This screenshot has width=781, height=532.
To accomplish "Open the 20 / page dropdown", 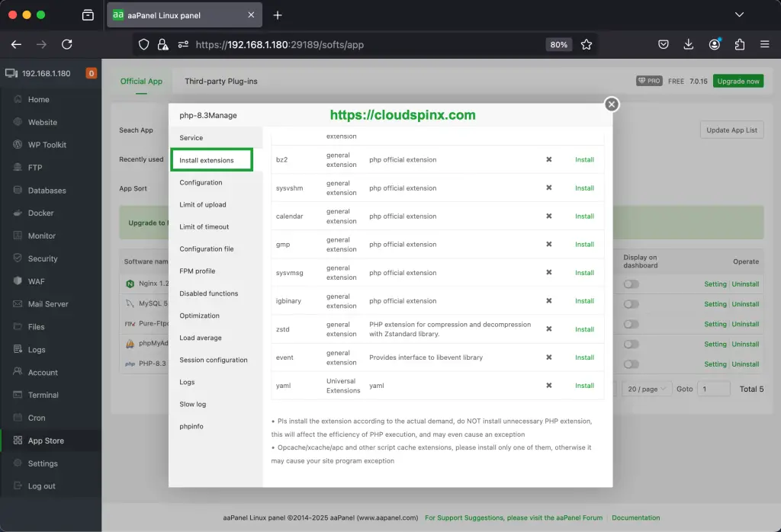I will [644, 389].
